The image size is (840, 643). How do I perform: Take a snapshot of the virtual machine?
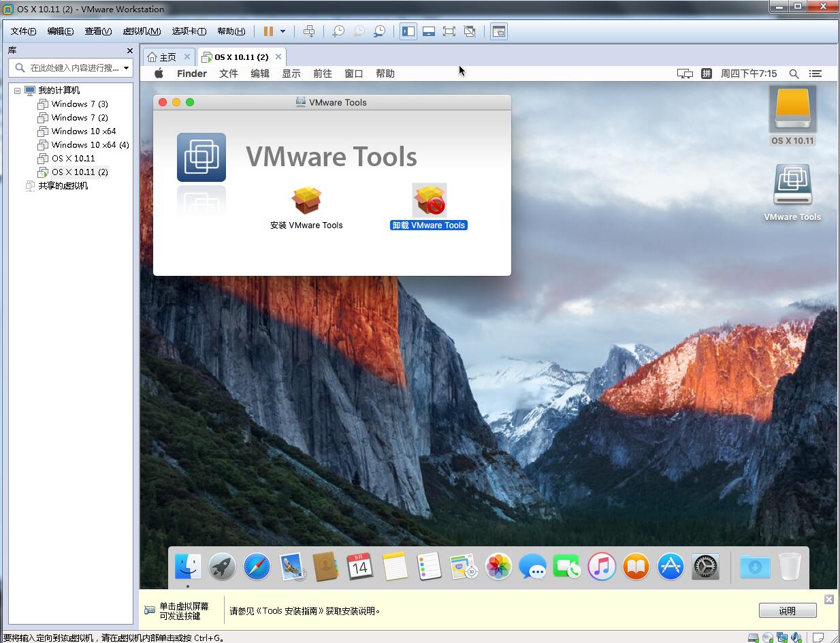338,31
